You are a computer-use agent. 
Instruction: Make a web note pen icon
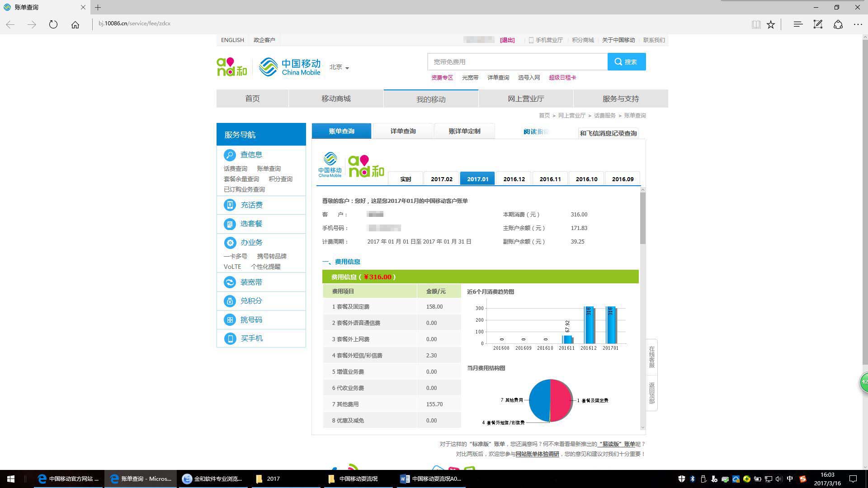(818, 24)
